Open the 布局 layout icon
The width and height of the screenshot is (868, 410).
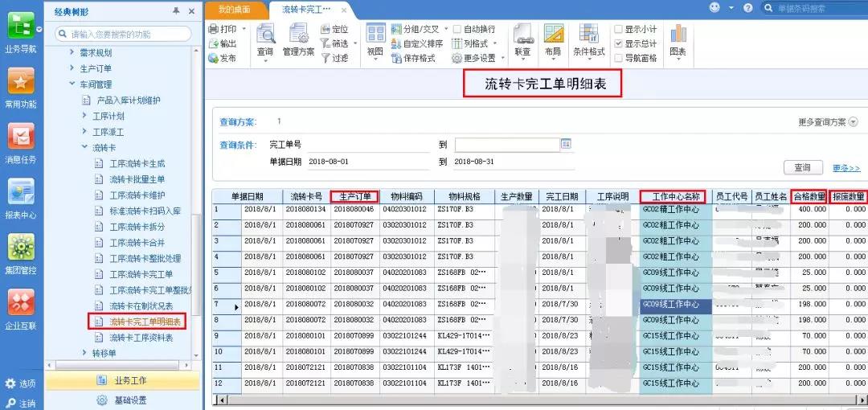coord(552,42)
